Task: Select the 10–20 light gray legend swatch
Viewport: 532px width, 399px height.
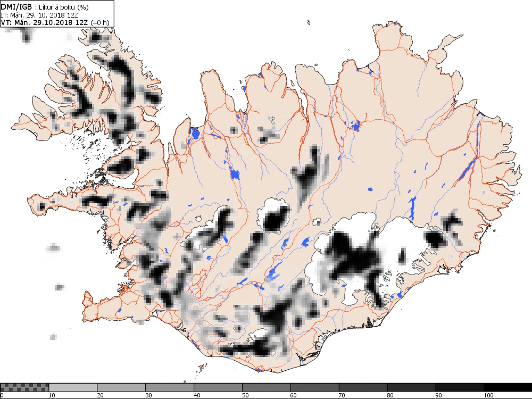Action: 73,387
